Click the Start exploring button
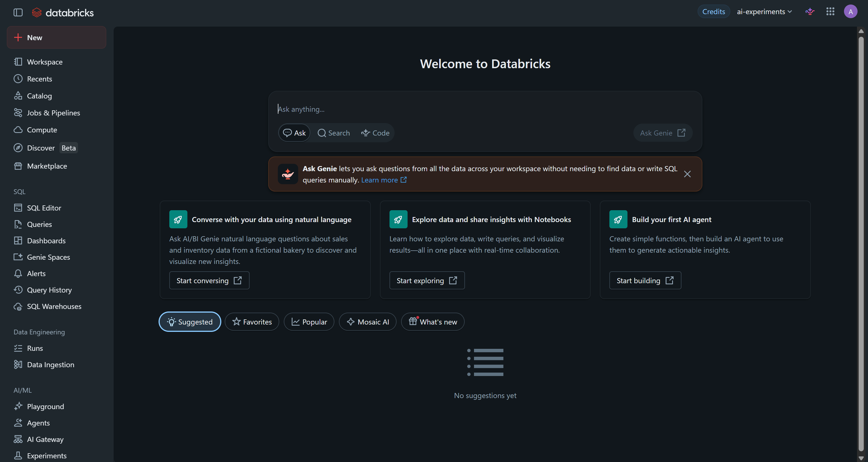This screenshot has width=868, height=462. [427, 281]
